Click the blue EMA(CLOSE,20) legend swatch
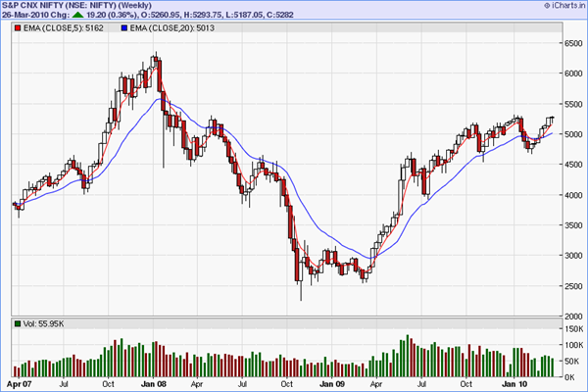This screenshot has width=588, height=392. pos(124,28)
